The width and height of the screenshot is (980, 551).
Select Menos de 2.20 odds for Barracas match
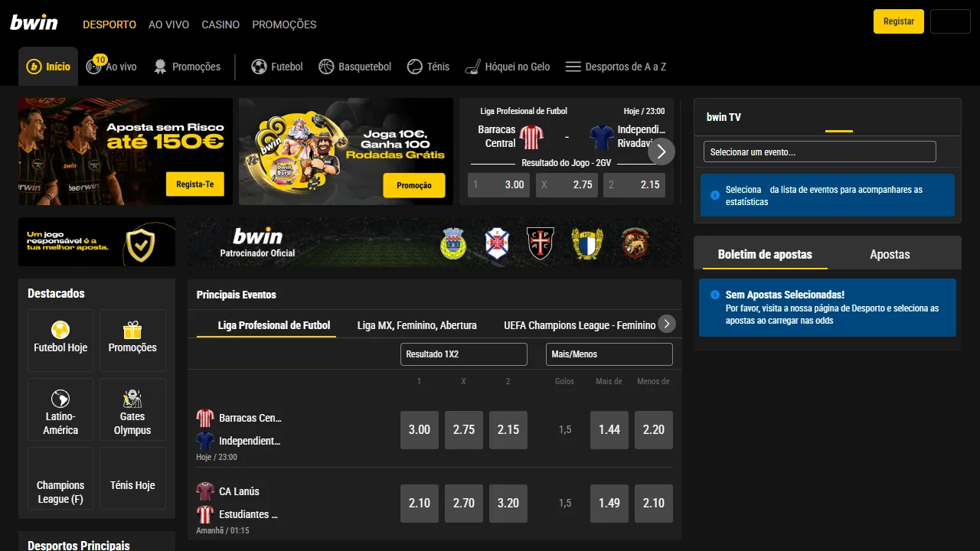point(654,430)
